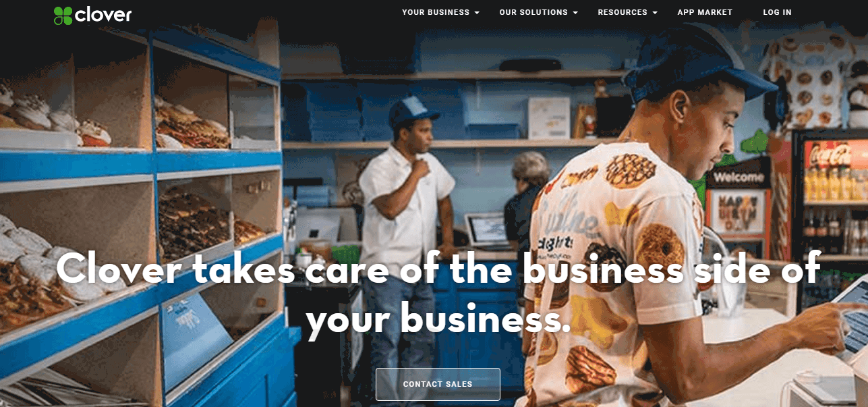Viewport: 868px width, 407px height.
Task: Click the Welcome sign in the photo
Action: tap(739, 178)
